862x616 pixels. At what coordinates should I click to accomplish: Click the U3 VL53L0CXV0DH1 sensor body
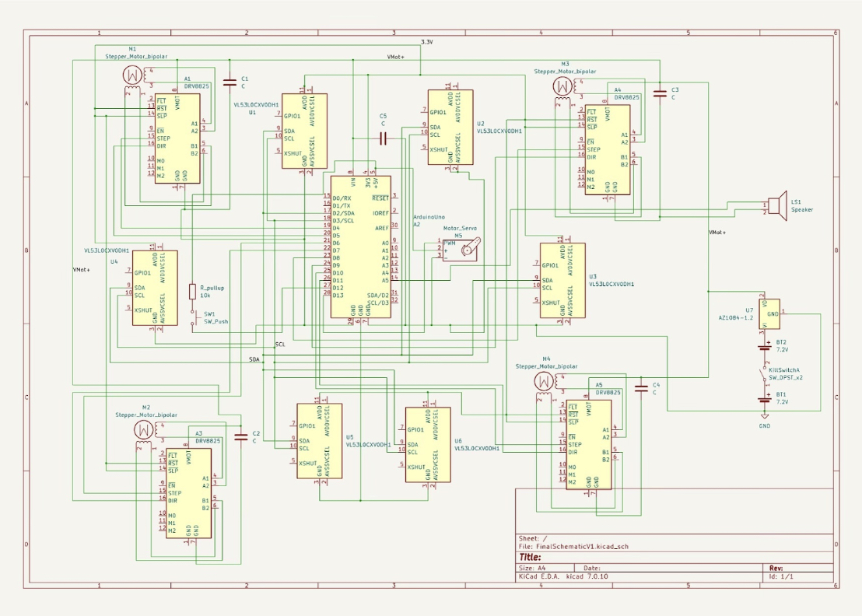point(562,280)
